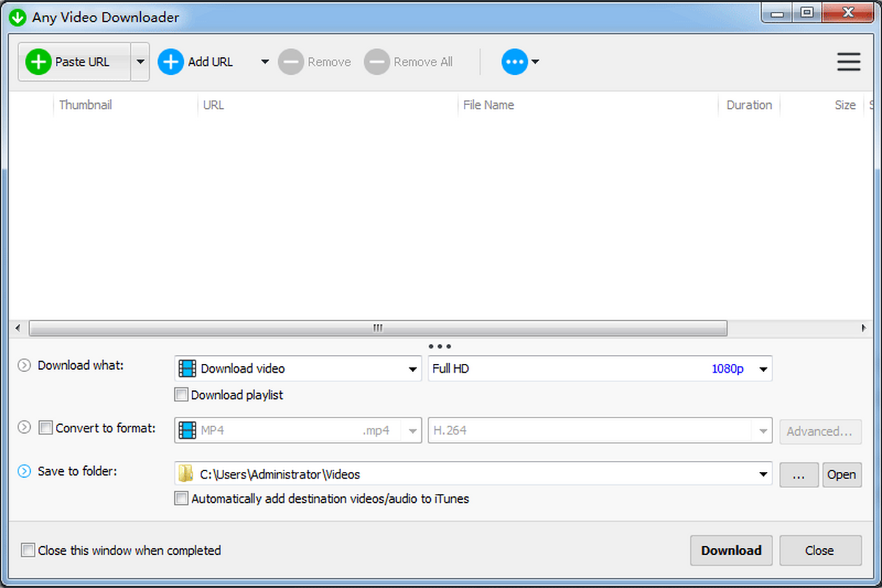Click the Advanced... button
This screenshot has height=588, width=882.
[x=821, y=431]
